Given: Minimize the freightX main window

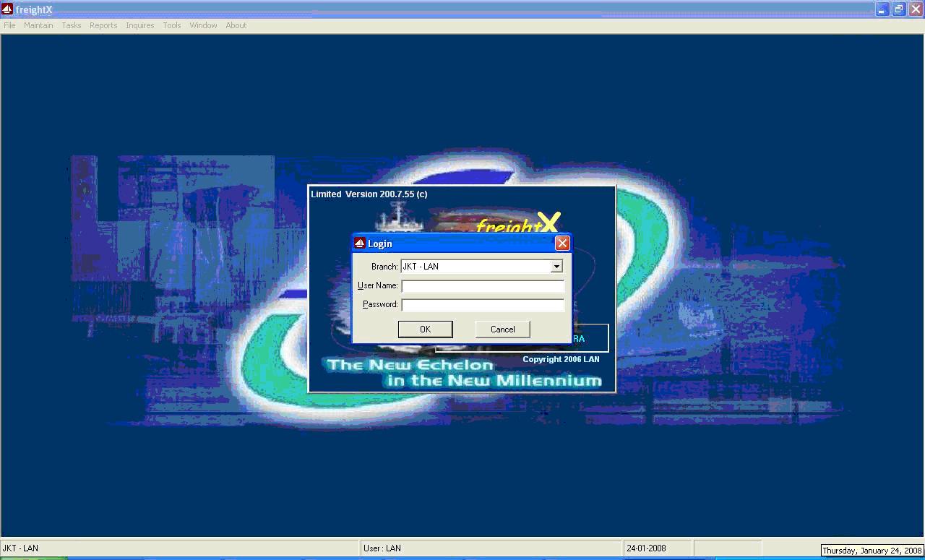Looking at the screenshot, I should point(882,9).
